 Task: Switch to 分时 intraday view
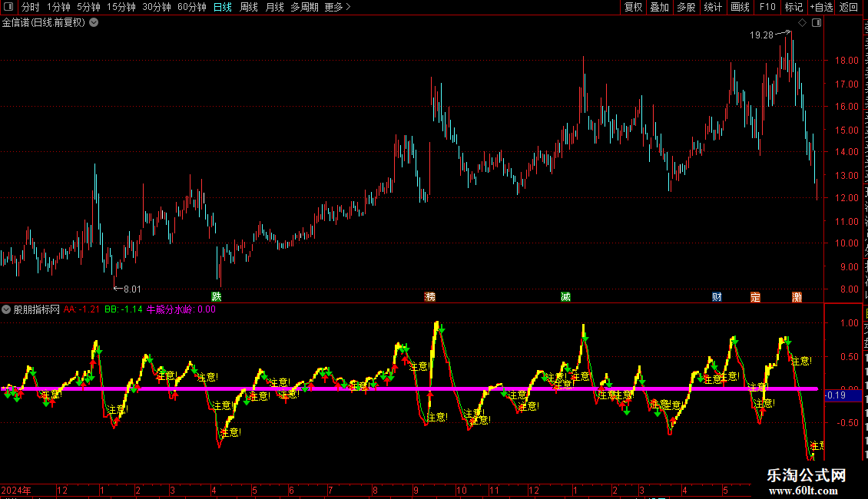[x=31, y=7]
